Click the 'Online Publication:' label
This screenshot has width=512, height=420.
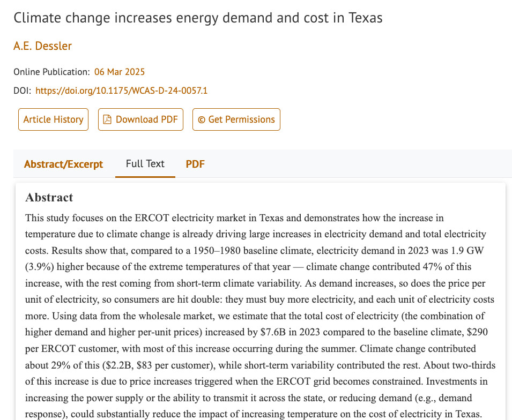(51, 72)
